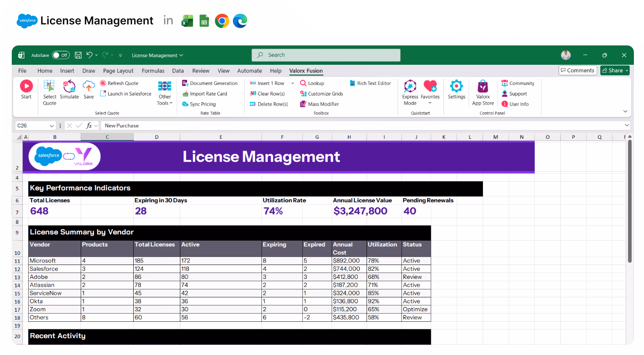The image size is (644, 355).
Task: Click the Start icon in Valorx ribbon
Action: pos(26,89)
